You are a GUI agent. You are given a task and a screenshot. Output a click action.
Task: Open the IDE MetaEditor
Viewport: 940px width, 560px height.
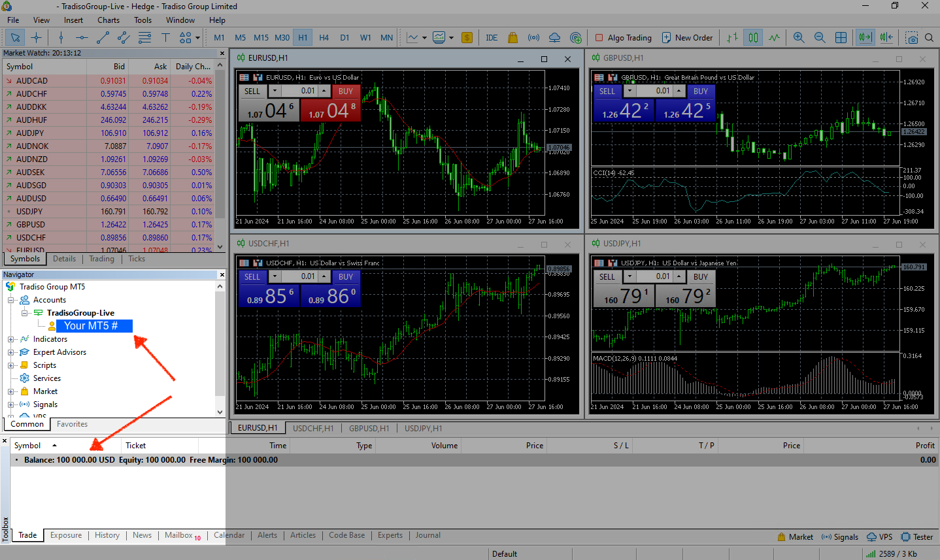pos(492,37)
